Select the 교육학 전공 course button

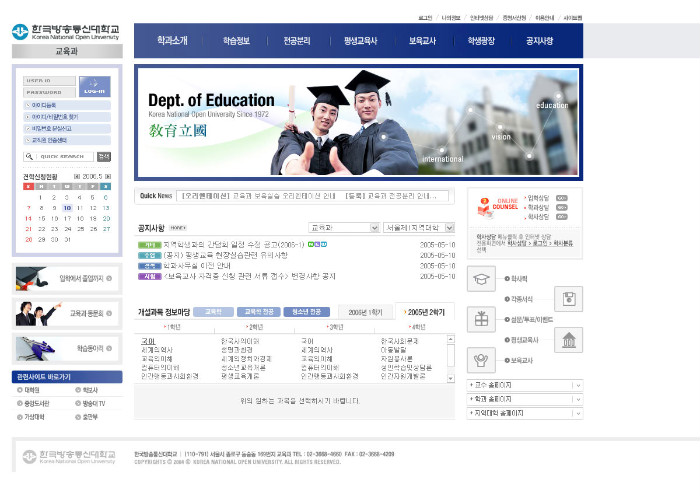tap(258, 312)
